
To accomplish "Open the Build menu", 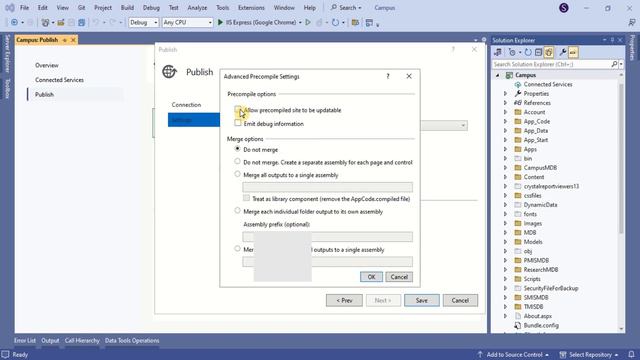I will click(127, 8).
